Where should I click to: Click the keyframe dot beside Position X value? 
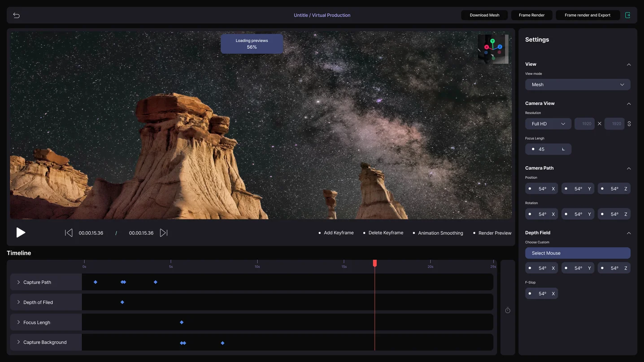pos(530,188)
